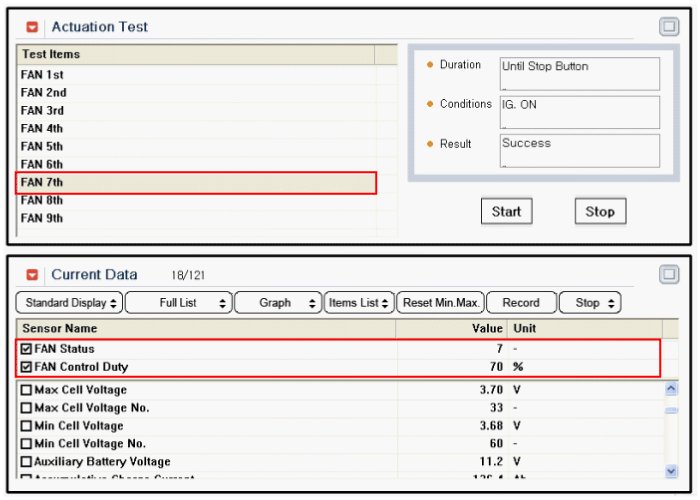Start the actuation test
Screen dimensions: 700x500
(x=506, y=211)
